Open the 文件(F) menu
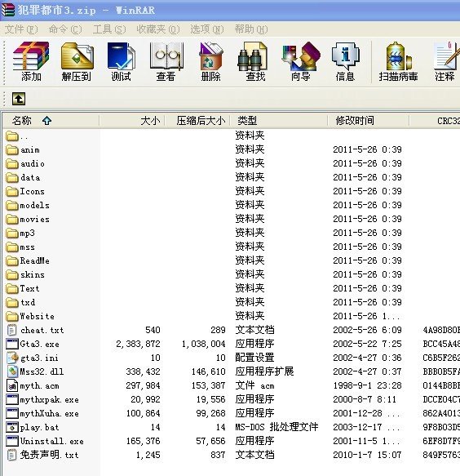The image size is (460, 476). [21, 29]
